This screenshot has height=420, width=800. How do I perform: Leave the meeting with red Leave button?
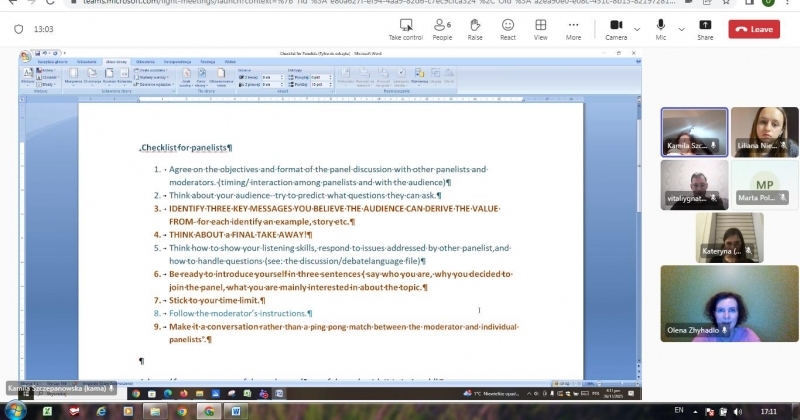click(x=754, y=29)
